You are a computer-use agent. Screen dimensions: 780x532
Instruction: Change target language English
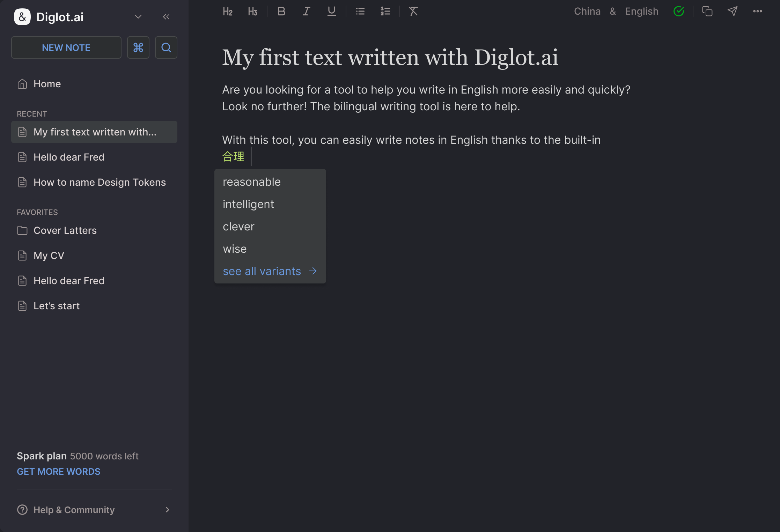coord(641,11)
